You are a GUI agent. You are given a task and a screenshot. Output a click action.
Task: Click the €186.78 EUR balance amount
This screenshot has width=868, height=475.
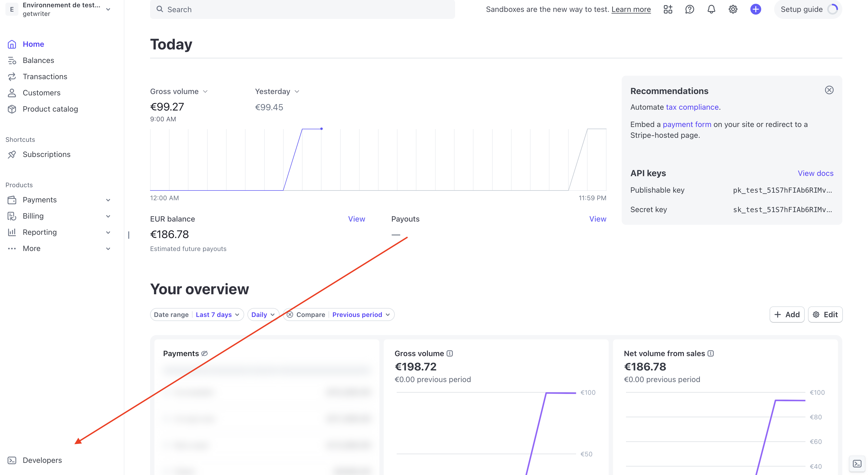pyautogui.click(x=170, y=235)
